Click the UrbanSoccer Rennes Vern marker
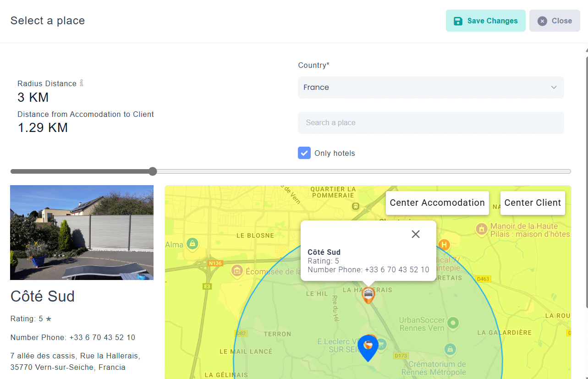This screenshot has height=379, width=588. tap(453, 323)
